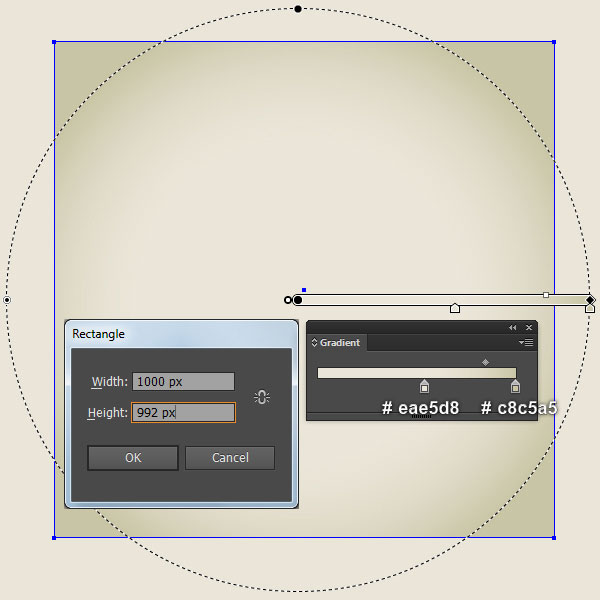Click the left handle of dashed circle
Image resolution: width=600 pixels, height=600 pixels.
pos(7,300)
